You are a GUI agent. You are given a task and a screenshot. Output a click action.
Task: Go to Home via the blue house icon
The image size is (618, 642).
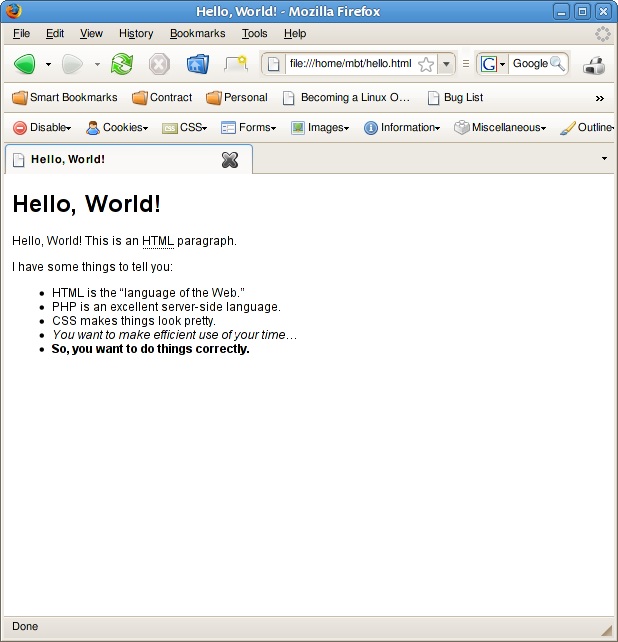198,64
